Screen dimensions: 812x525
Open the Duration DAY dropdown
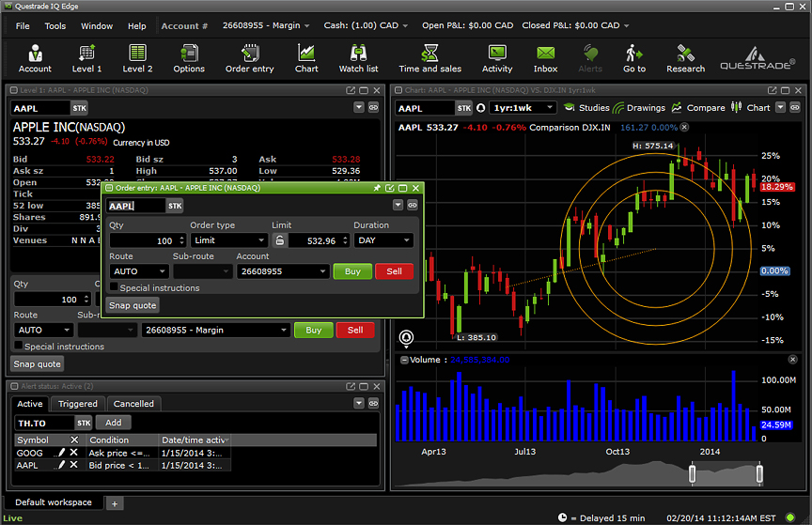[383, 240]
